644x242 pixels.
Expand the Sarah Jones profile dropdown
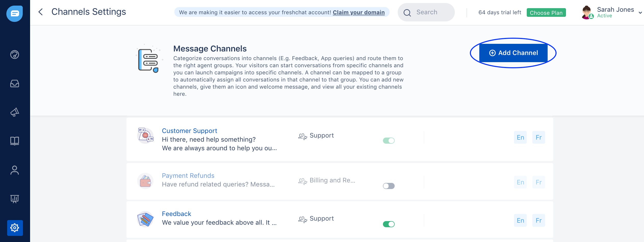(640, 12)
